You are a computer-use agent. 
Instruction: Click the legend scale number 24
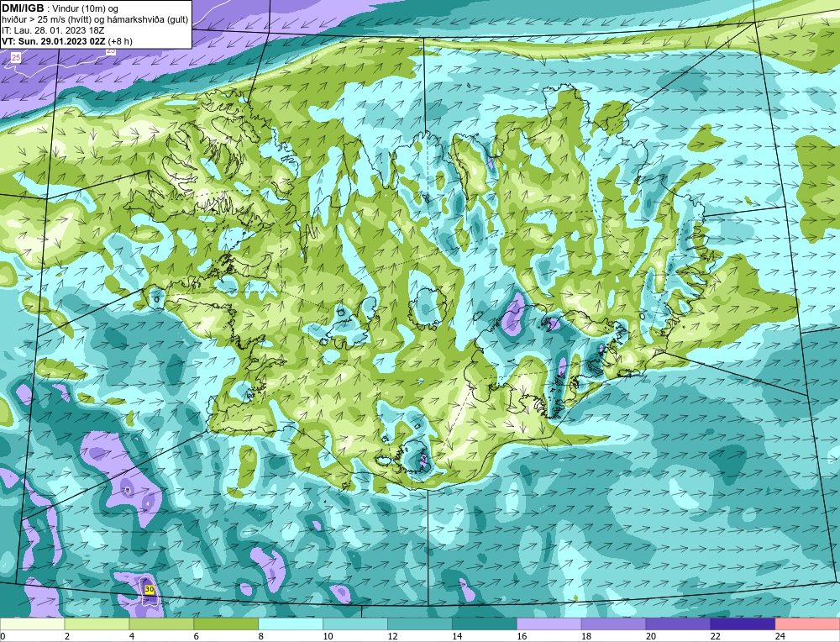(780, 636)
